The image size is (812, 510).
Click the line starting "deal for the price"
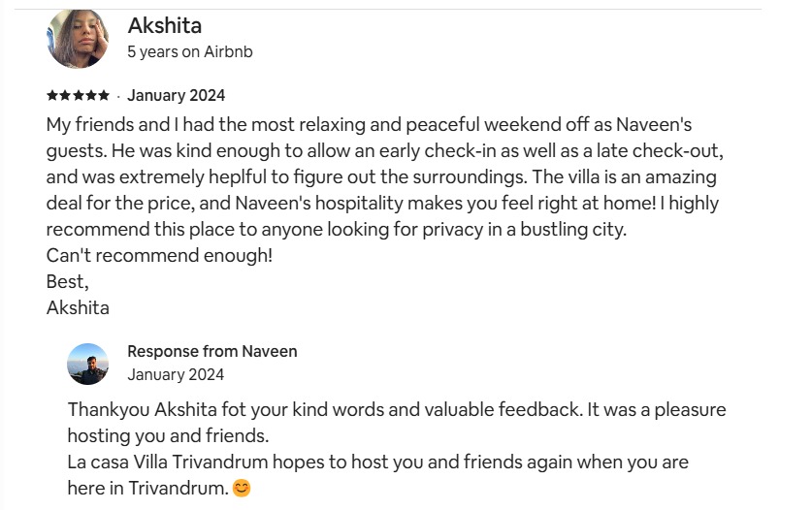point(382,203)
